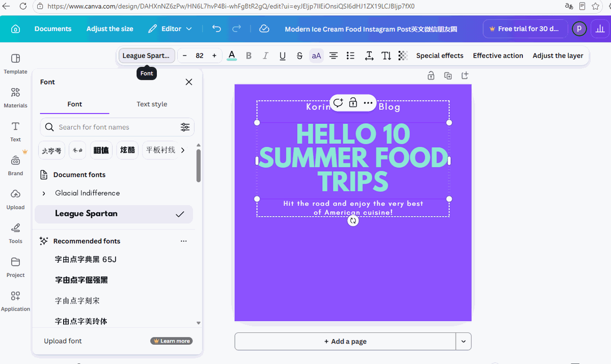Toggle bulleted list
The height and width of the screenshot is (364, 611).
pyautogui.click(x=350, y=55)
